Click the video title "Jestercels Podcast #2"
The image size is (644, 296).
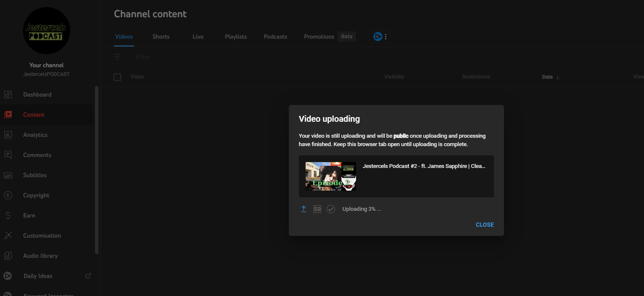pos(424,166)
